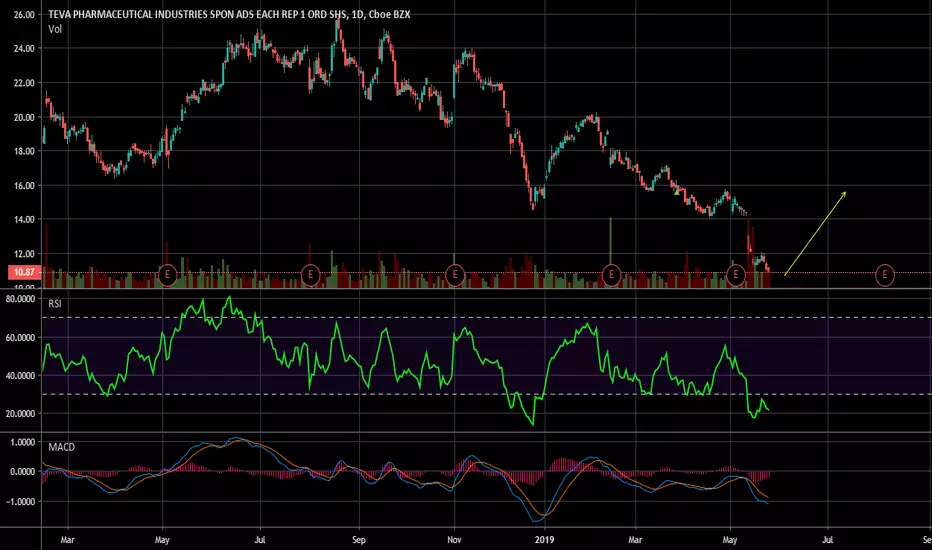Click the Nov label on the time axis

click(x=454, y=540)
